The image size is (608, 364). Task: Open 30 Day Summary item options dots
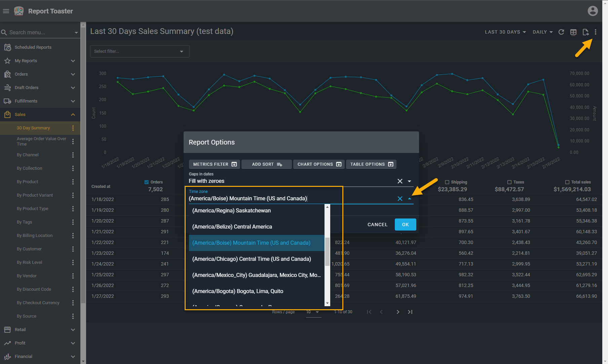pos(73,128)
